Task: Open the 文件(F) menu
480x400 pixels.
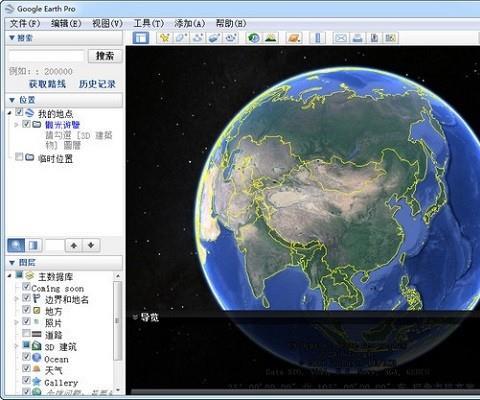Action: tap(25, 24)
